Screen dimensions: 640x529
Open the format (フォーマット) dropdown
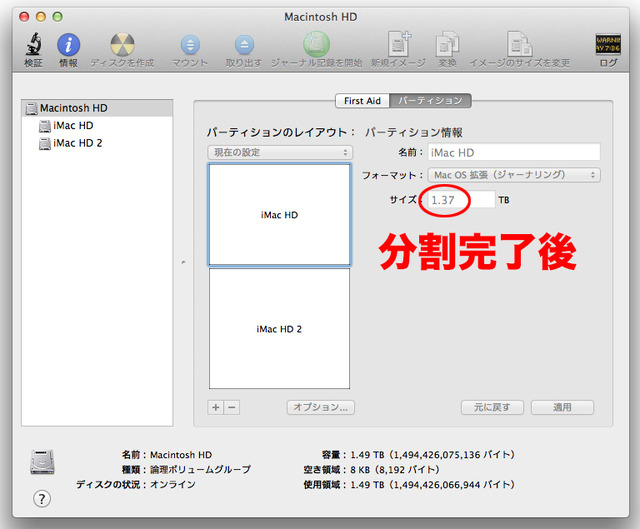[x=513, y=175]
